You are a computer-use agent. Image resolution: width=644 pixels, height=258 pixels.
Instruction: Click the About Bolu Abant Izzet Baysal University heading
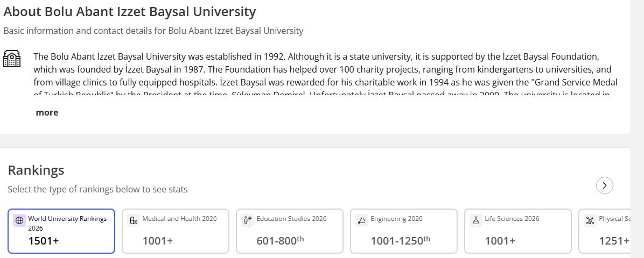tap(130, 11)
